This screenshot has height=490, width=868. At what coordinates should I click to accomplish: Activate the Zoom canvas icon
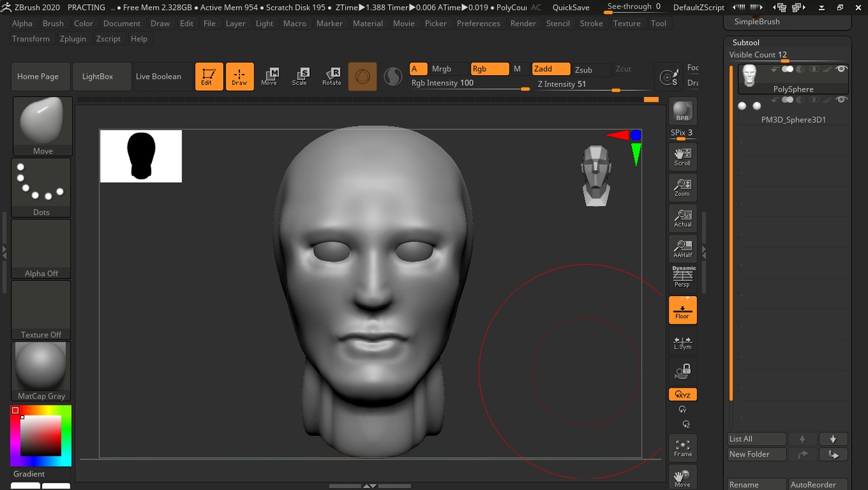682,187
